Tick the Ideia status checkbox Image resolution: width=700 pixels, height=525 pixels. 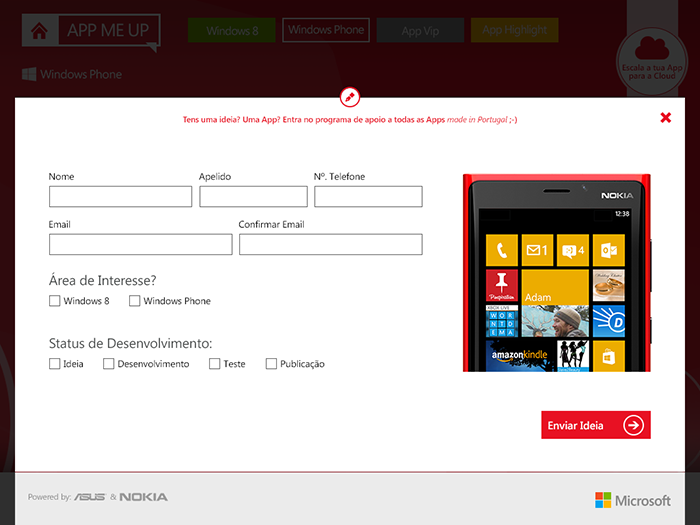click(x=54, y=364)
